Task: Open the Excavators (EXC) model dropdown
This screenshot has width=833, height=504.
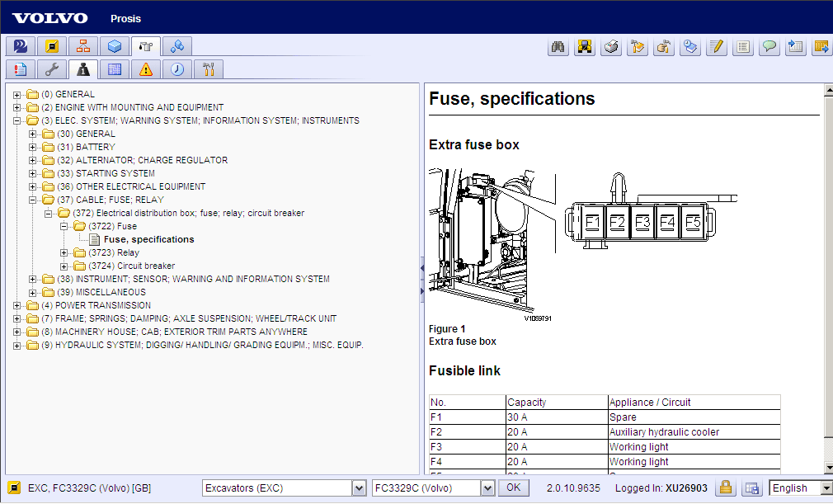Action: 360,488
